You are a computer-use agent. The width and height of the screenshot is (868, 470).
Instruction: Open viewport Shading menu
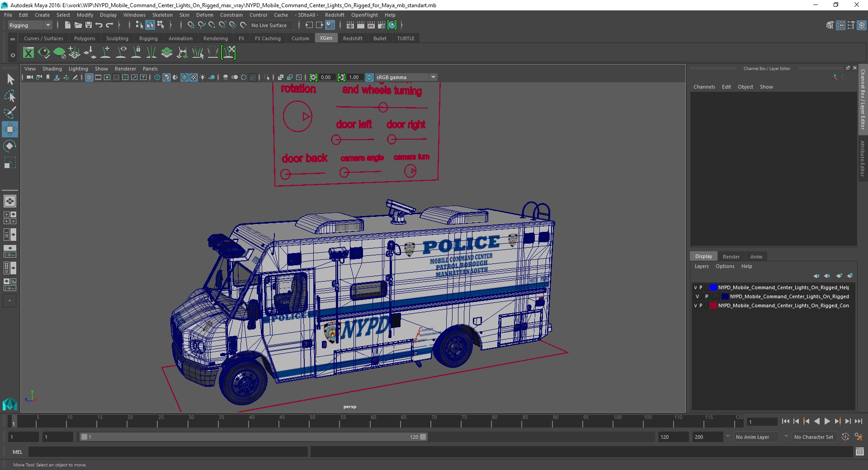(x=52, y=69)
